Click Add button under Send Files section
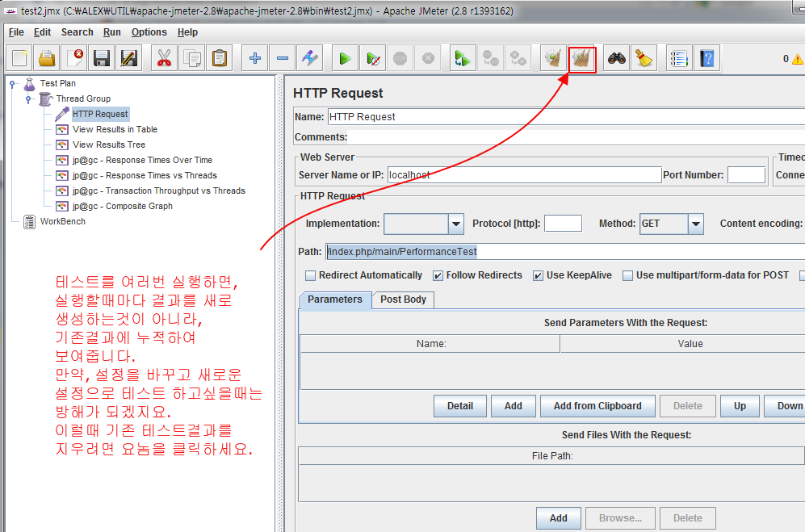The height and width of the screenshot is (532, 805). [x=559, y=518]
